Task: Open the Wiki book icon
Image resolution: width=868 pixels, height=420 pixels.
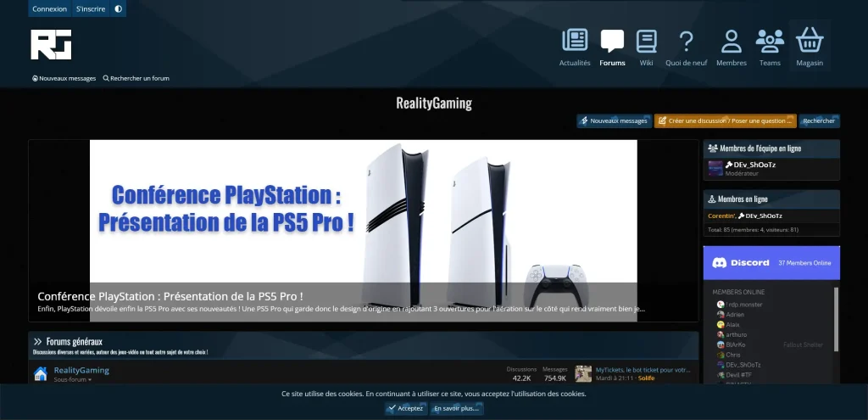Action: [646, 41]
